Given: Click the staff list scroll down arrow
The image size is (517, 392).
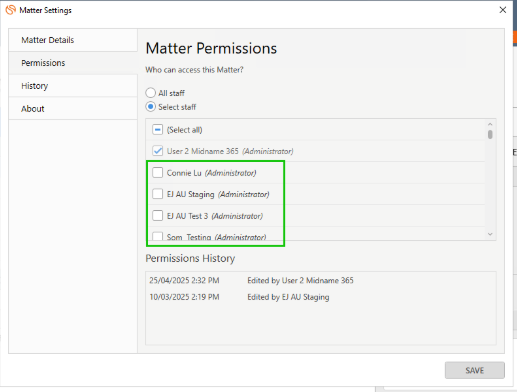Looking at the screenshot, I should tap(490, 234).
